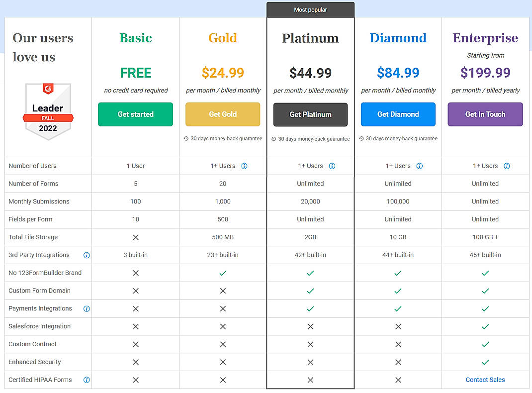Click the X mark for Basic's Total File Storage

(135, 237)
